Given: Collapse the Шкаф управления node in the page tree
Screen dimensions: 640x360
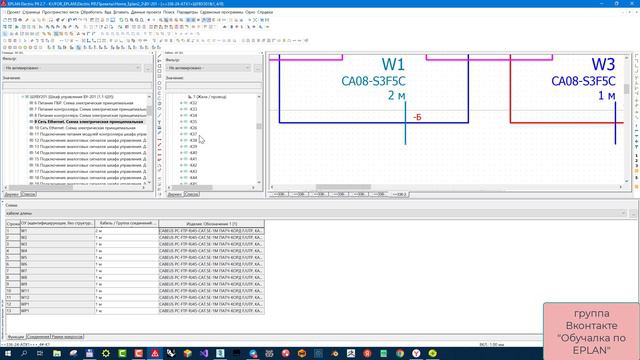Looking at the screenshot, I should 23,97.
